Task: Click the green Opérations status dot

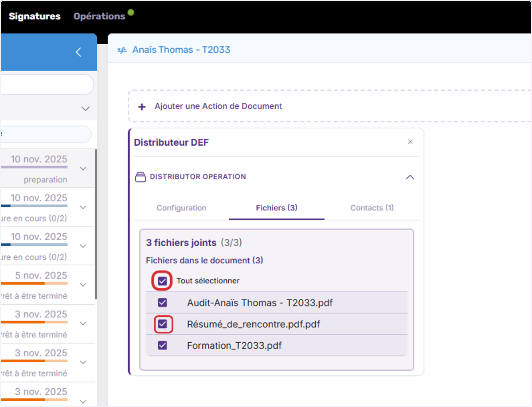Action: pos(131,12)
